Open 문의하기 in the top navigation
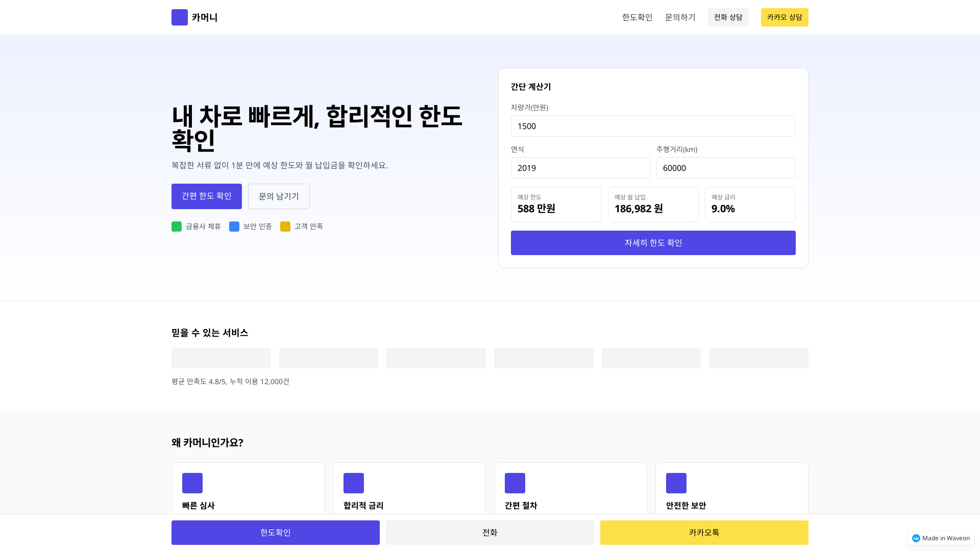This screenshot has width=980, height=551. coord(680,17)
